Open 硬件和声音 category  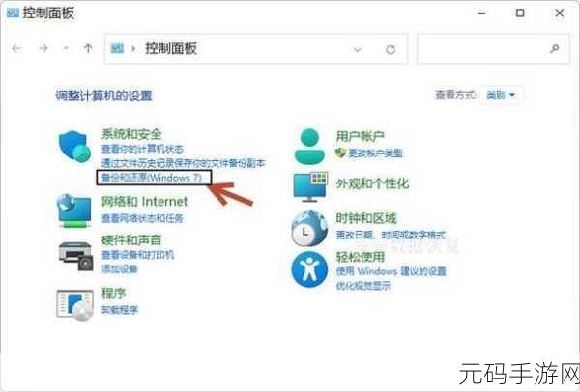(131, 240)
